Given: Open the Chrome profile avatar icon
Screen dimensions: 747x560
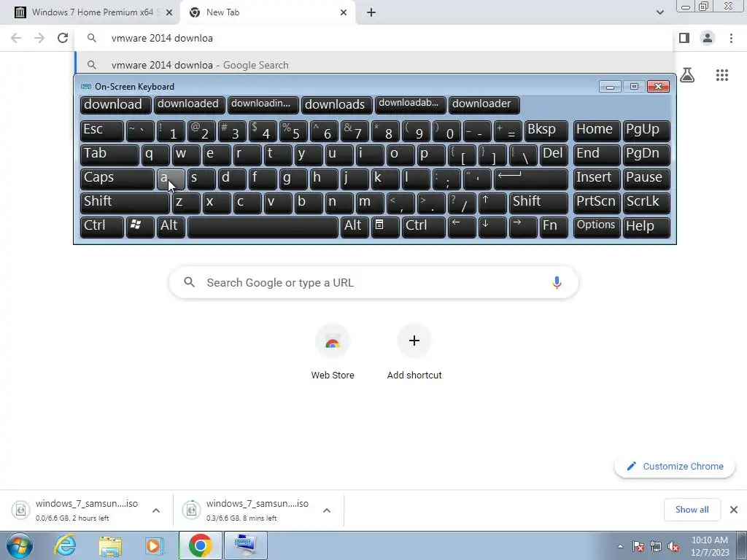Looking at the screenshot, I should coord(708,38).
